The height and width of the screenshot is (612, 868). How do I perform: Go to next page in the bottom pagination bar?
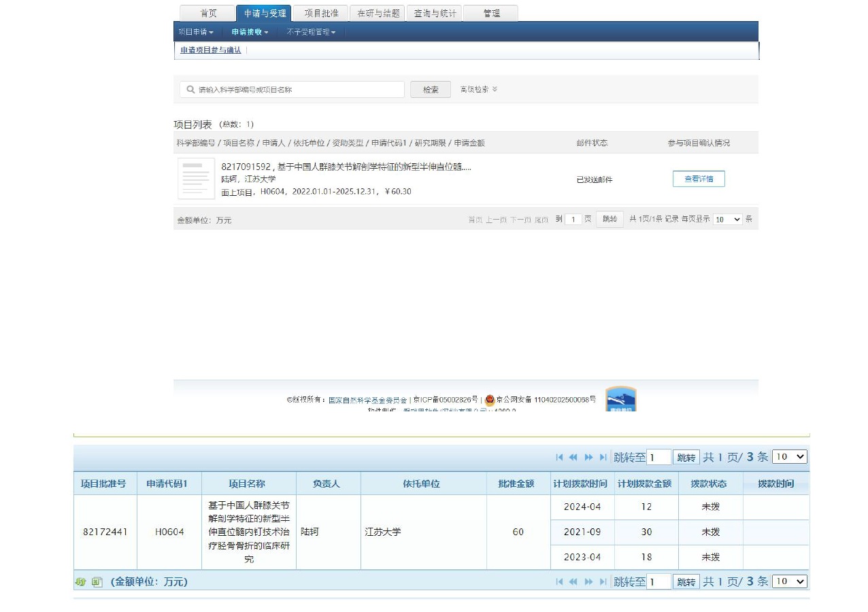[x=588, y=582]
